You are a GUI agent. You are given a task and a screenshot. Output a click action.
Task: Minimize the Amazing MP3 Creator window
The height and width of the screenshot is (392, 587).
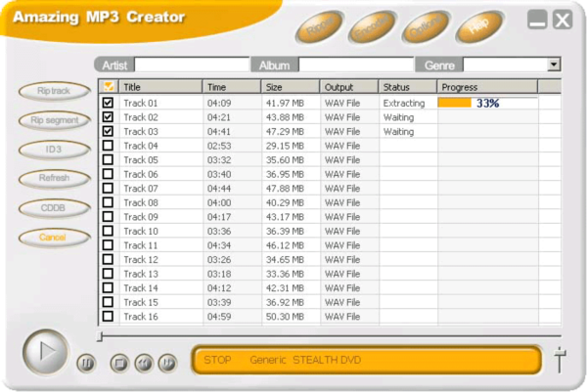coord(538,21)
